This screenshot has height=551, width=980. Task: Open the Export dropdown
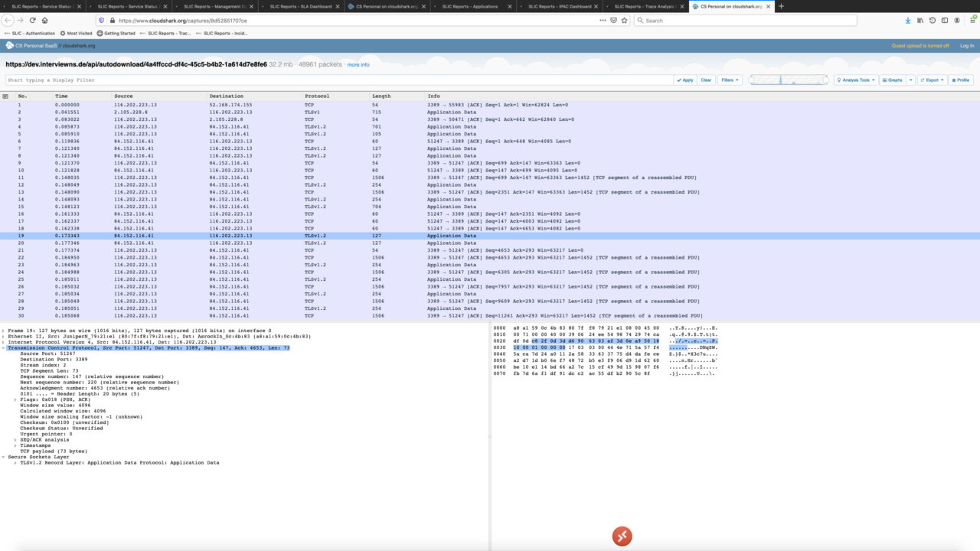tap(932, 80)
